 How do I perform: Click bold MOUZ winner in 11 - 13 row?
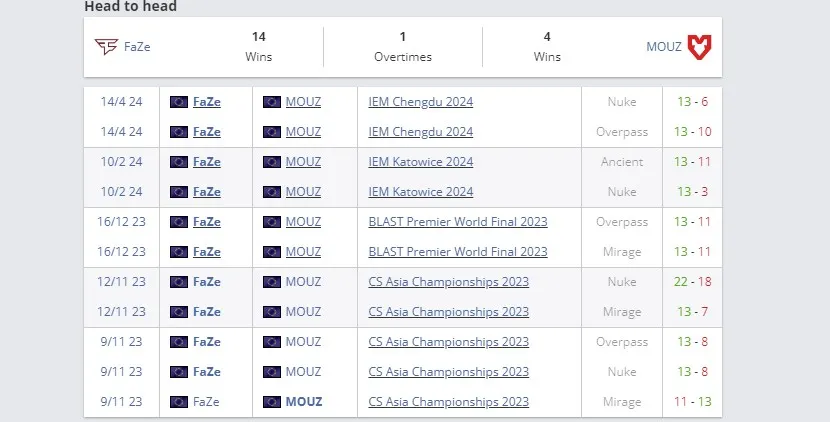304,402
